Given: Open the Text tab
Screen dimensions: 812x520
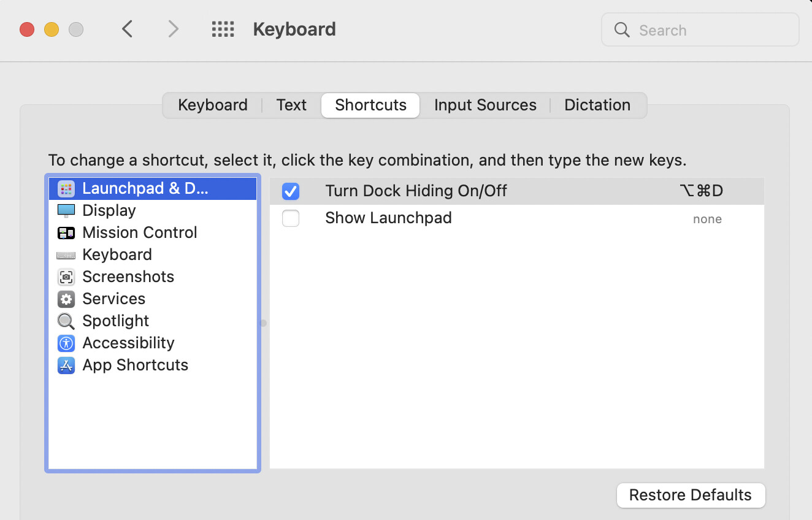Looking at the screenshot, I should point(291,105).
